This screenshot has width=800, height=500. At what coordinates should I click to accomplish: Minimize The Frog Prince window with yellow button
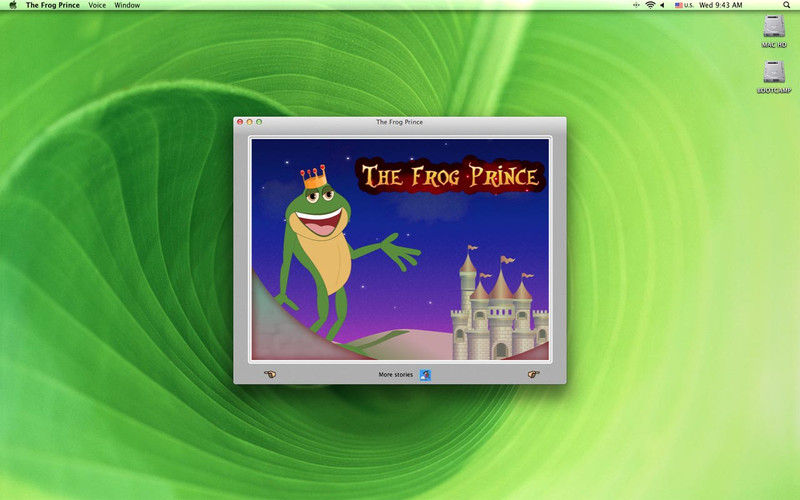click(249, 122)
